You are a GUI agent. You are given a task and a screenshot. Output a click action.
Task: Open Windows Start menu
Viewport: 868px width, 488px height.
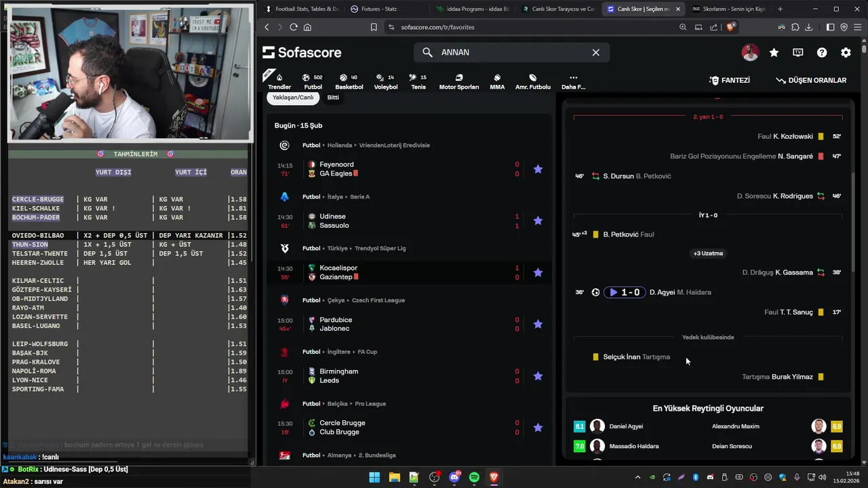(374, 477)
